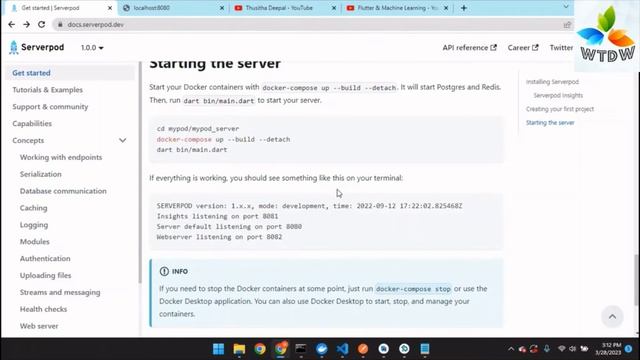Click the 'Webserver listening on port 8082' line
Screen dimensions: 640x360
point(219,237)
